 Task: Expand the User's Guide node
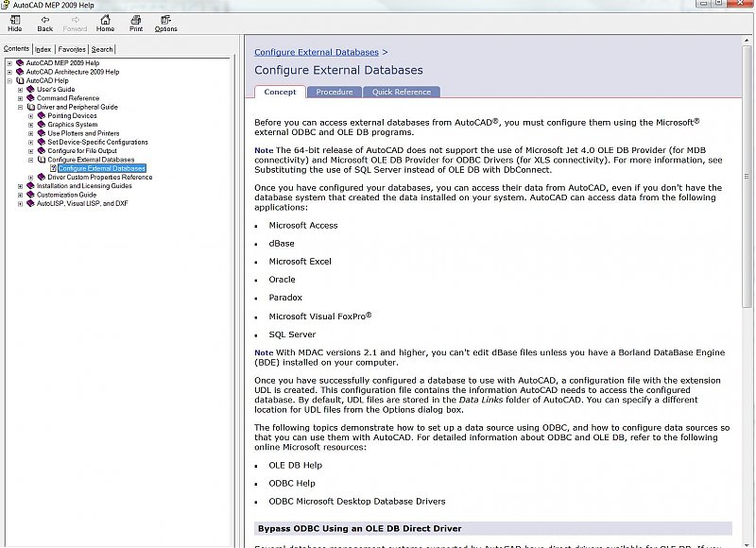click(x=20, y=90)
